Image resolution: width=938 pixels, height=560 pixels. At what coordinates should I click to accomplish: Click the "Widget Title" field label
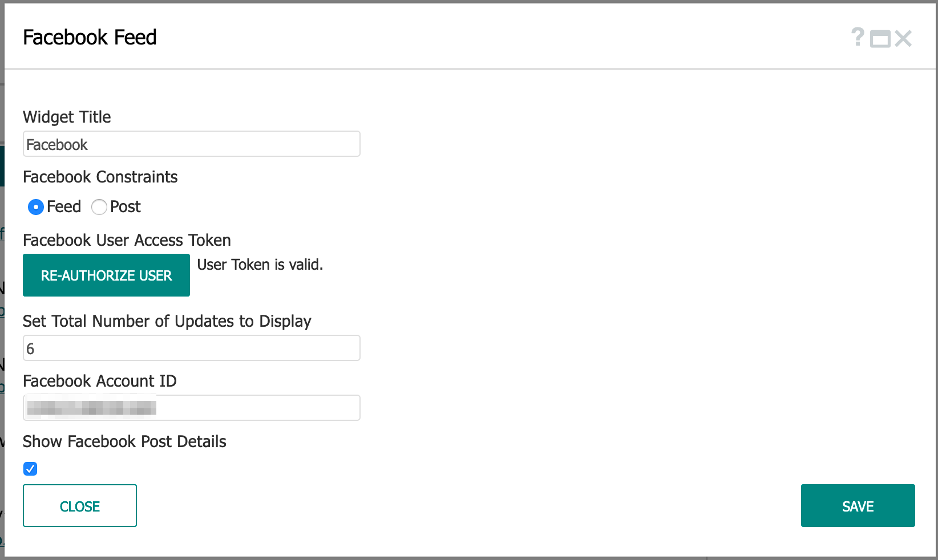(x=67, y=117)
